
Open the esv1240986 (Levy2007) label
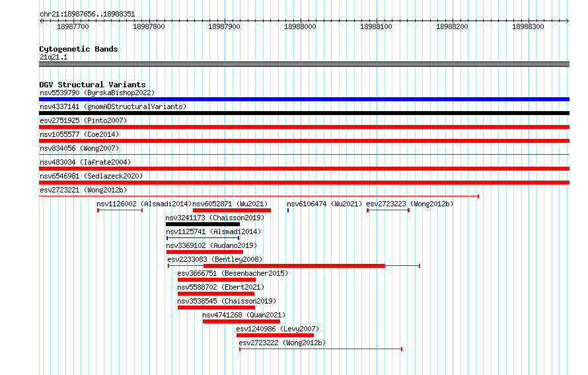pyautogui.click(x=277, y=329)
